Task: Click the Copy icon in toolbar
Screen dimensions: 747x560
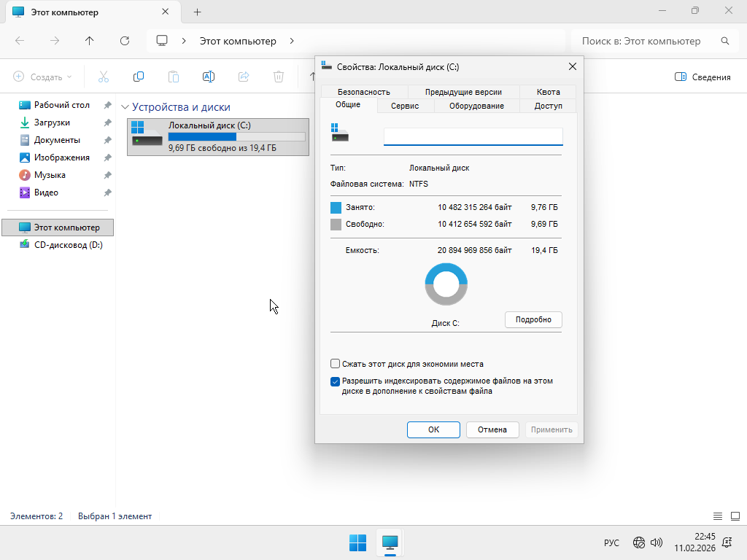Action: pos(138,77)
